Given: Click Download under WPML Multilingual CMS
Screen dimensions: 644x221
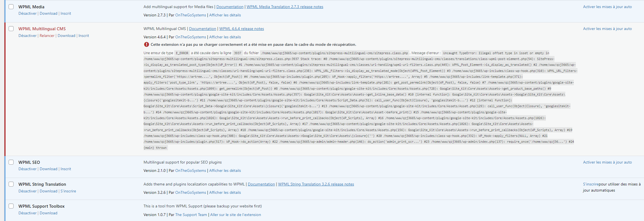Looking at the screenshot, I should (67, 36).
